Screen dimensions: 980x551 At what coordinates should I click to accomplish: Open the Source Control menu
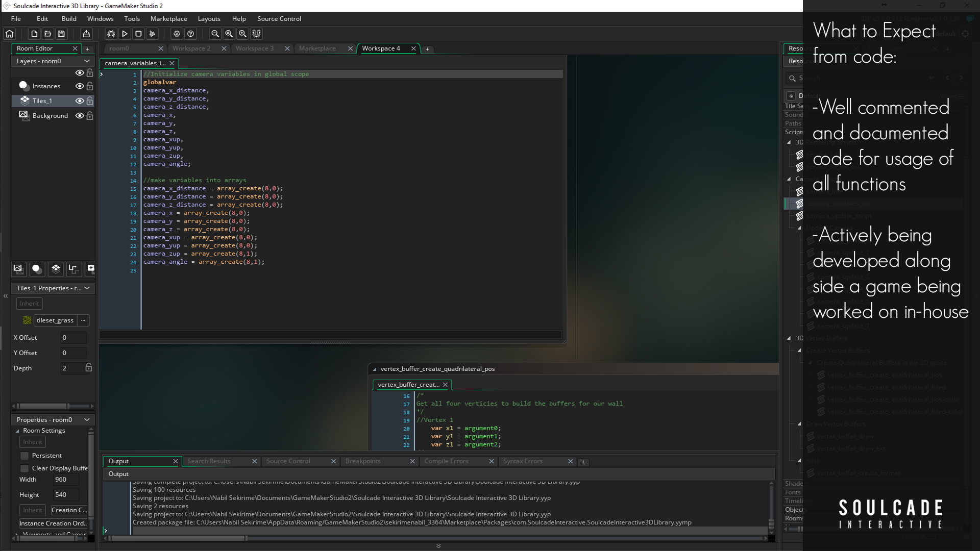click(x=279, y=19)
